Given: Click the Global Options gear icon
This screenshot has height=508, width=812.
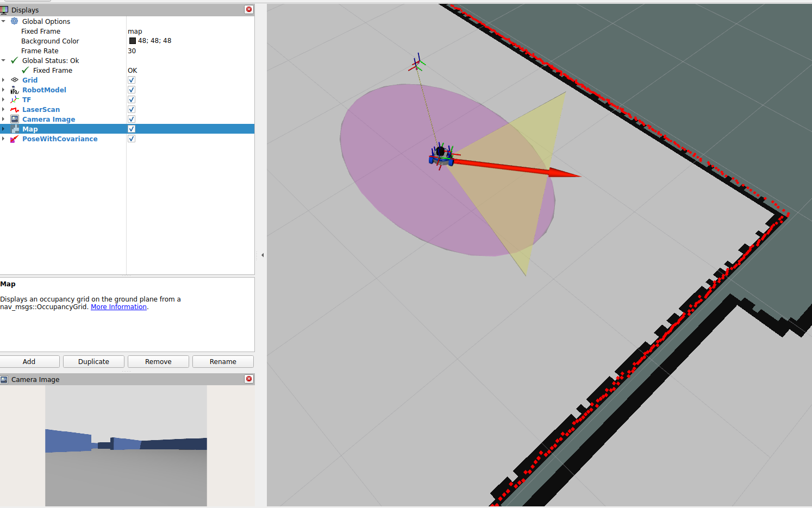Looking at the screenshot, I should pos(15,21).
